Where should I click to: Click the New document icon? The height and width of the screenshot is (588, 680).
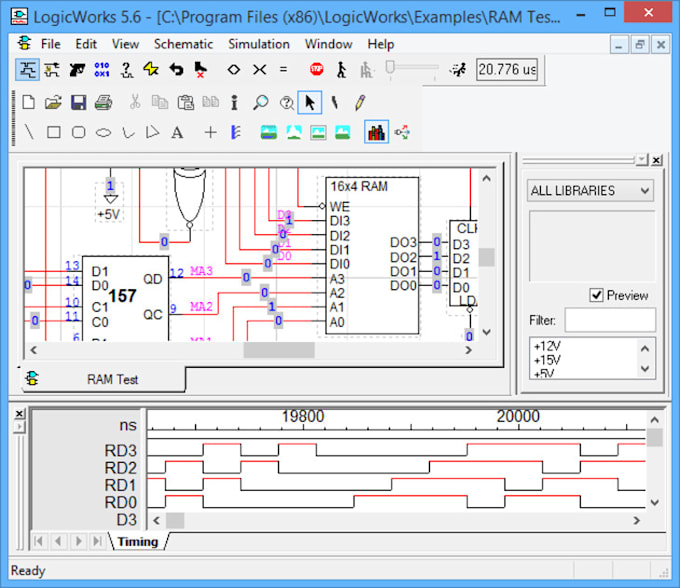(x=29, y=103)
